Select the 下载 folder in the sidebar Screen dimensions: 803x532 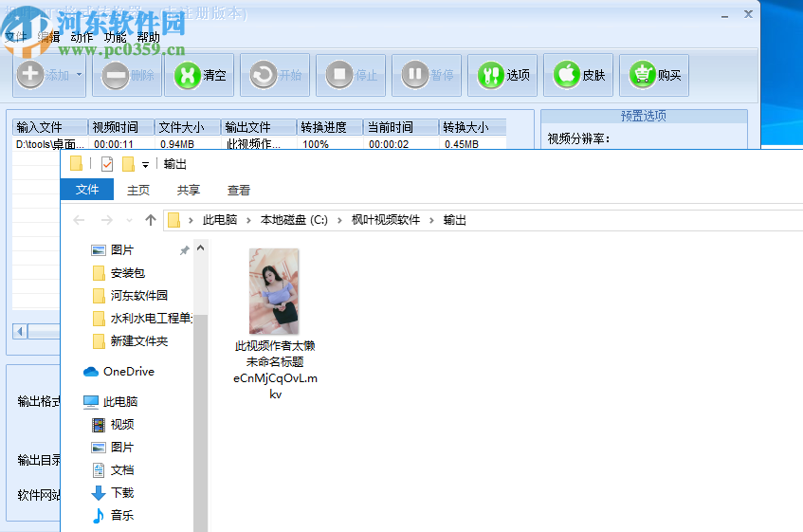122,493
